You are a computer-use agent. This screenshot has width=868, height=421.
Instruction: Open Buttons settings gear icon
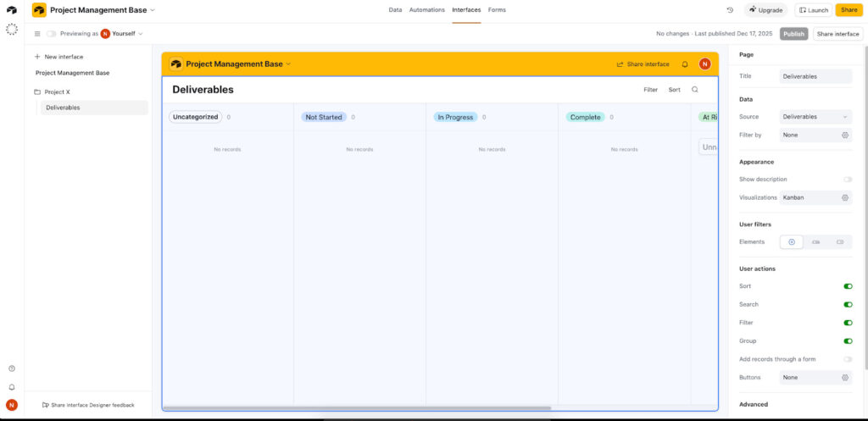[845, 377]
